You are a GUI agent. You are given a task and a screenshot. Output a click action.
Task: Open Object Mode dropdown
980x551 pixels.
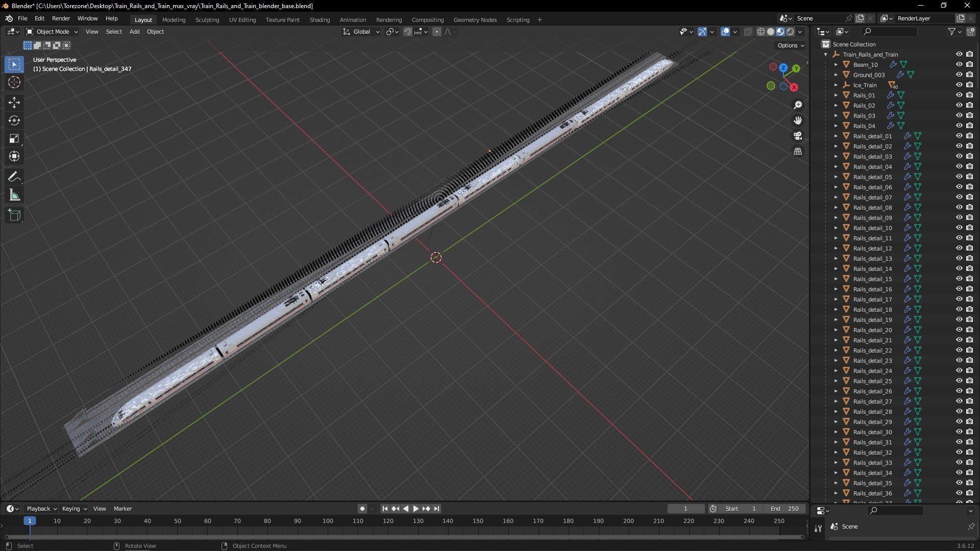[52, 32]
